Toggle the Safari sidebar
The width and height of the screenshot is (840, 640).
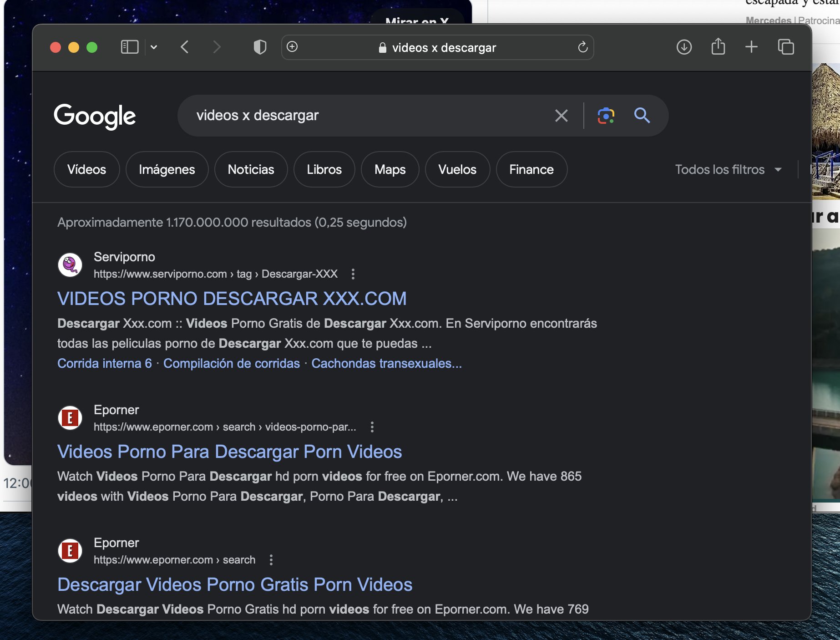[x=130, y=47]
